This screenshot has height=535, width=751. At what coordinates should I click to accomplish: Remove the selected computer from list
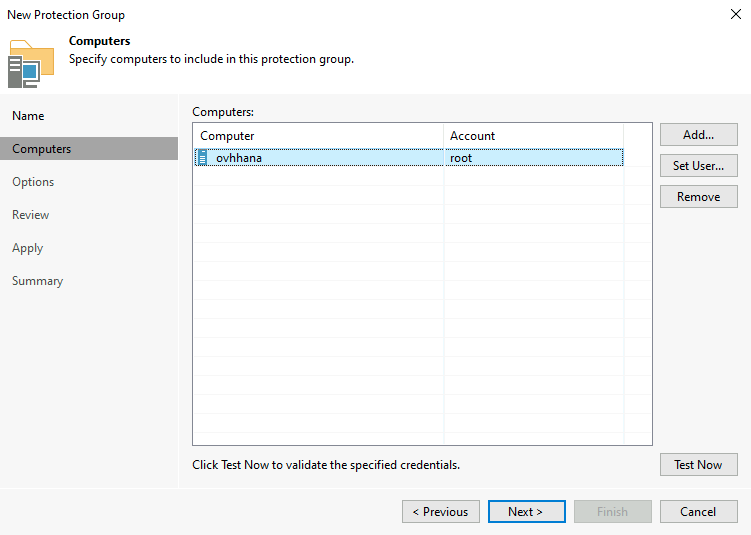coord(698,197)
